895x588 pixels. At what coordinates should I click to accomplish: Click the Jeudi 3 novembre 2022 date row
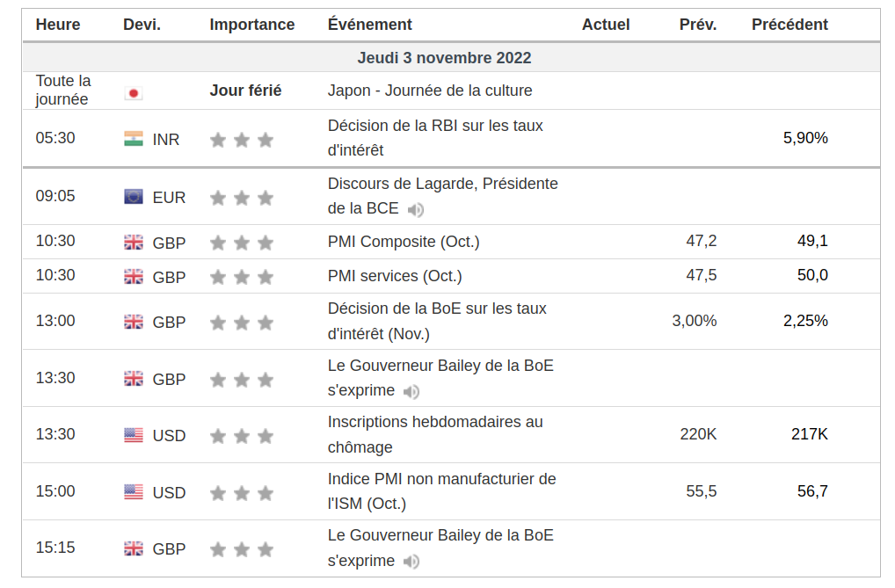(445, 58)
